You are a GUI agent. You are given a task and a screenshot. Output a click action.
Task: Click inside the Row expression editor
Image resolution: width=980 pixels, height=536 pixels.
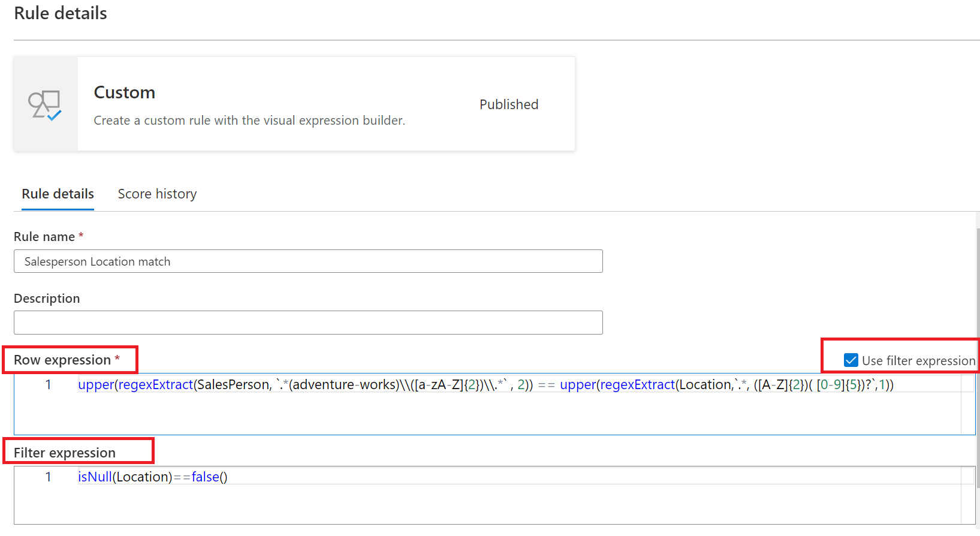pos(494,404)
